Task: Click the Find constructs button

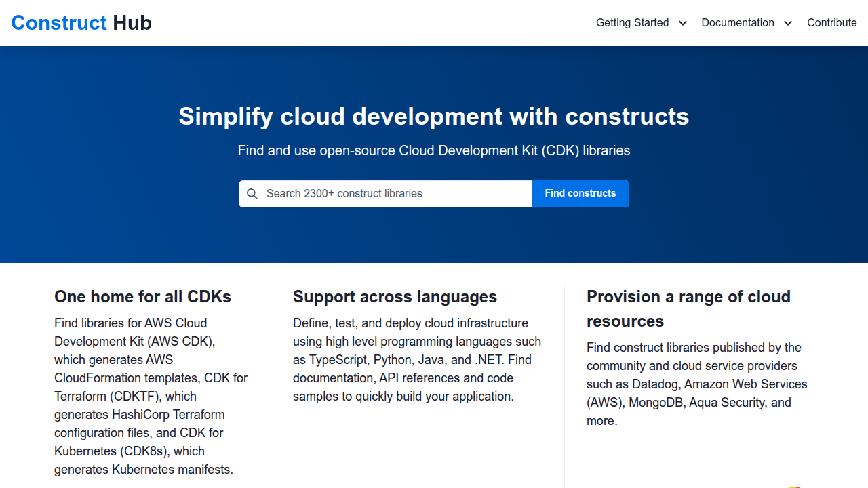Action: coord(580,194)
